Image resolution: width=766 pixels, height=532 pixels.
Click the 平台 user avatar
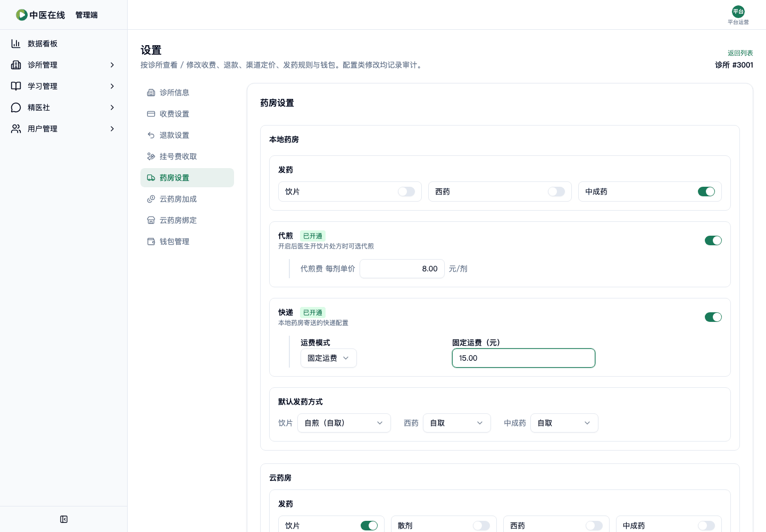[x=738, y=12]
